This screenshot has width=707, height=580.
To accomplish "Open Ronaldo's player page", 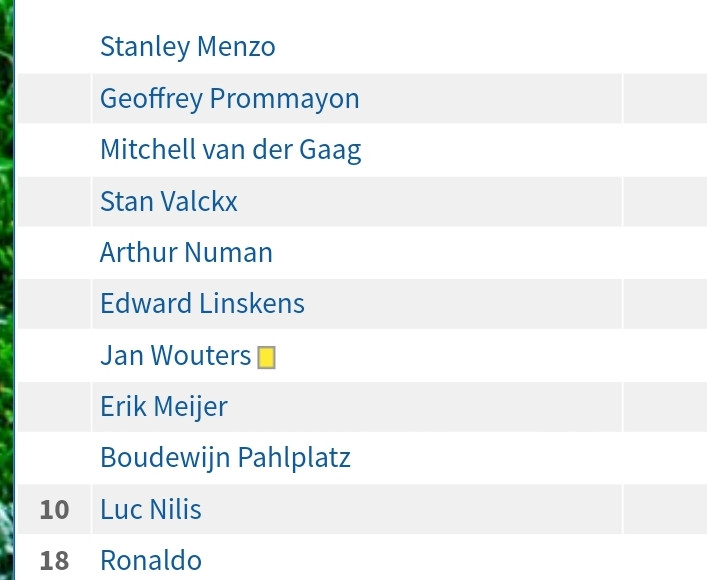I will click(x=151, y=561).
